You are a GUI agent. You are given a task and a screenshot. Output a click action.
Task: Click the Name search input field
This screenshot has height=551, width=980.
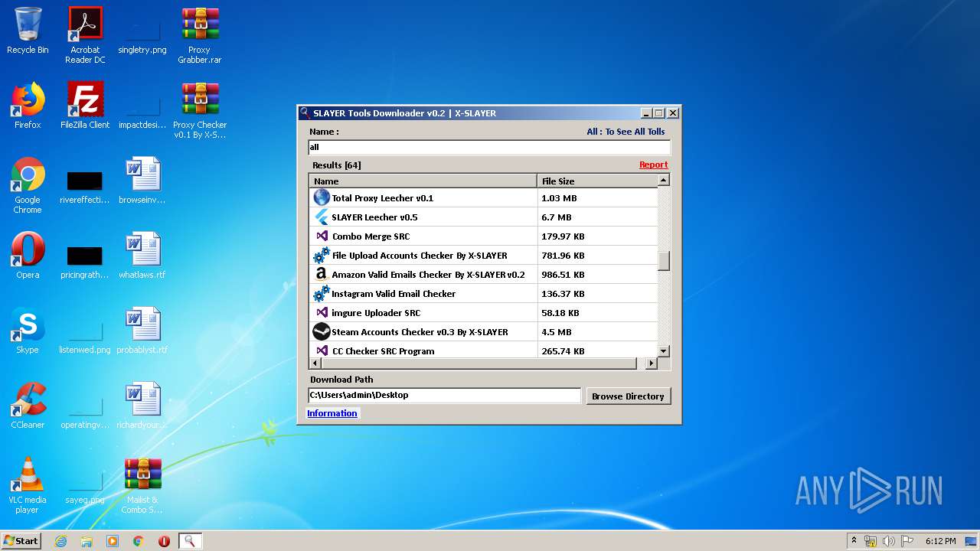point(489,147)
